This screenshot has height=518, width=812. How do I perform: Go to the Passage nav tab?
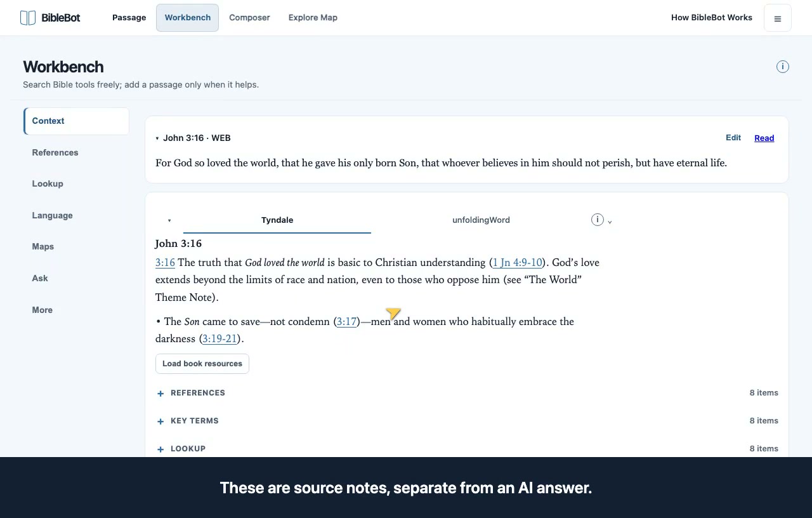pyautogui.click(x=129, y=18)
